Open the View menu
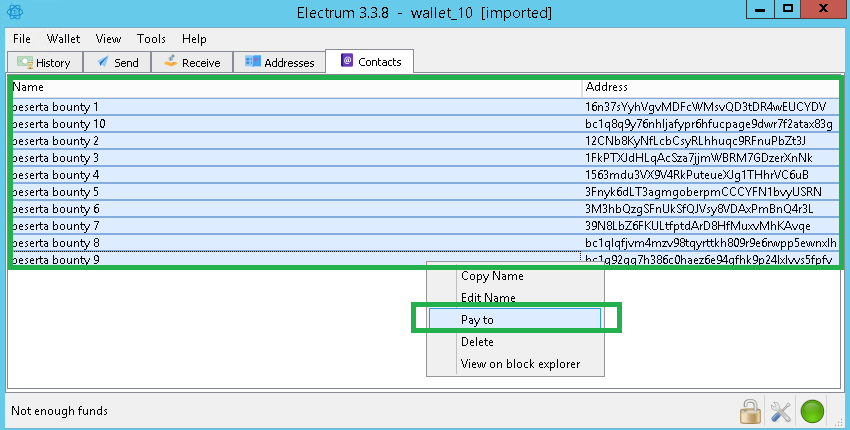The height and width of the screenshot is (430, 850). point(108,39)
